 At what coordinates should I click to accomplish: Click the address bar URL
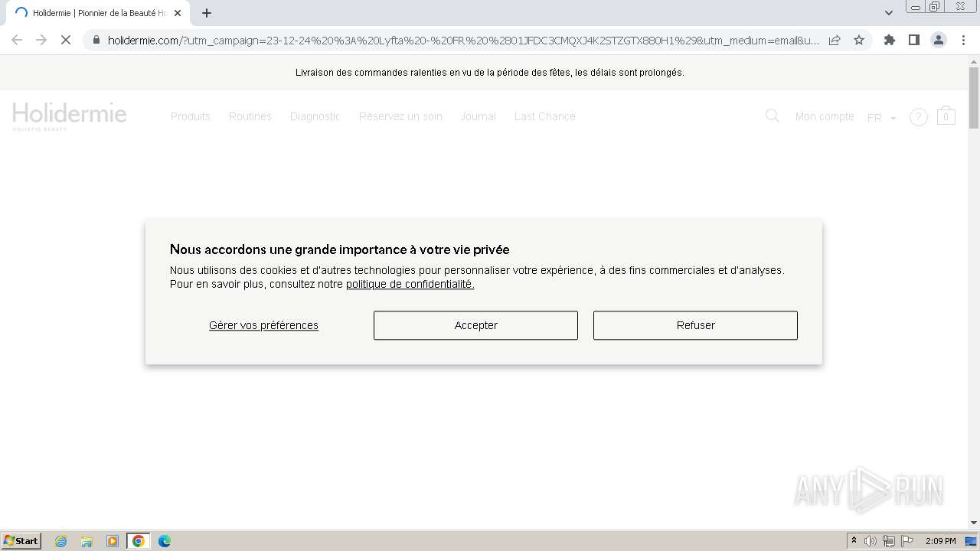click(x=463, y=40)
